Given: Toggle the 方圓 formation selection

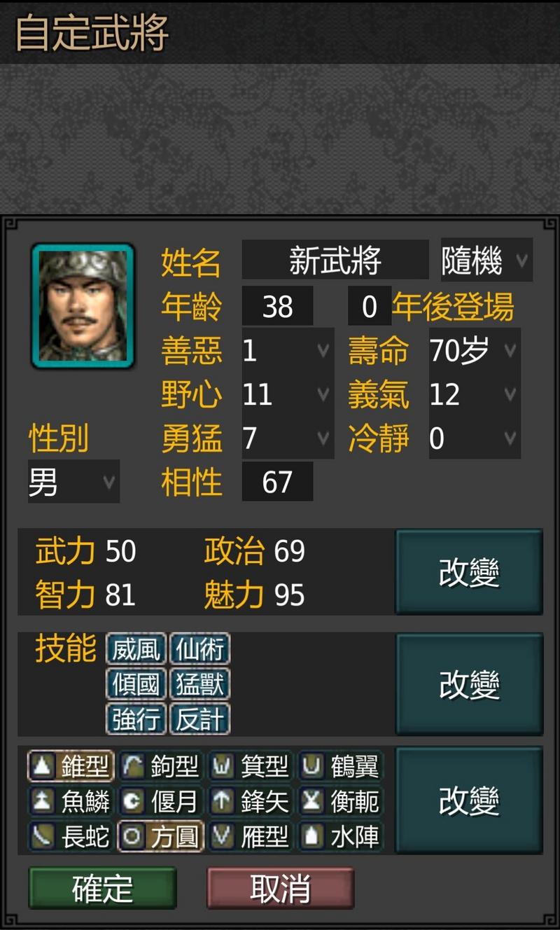Looking at the screenshot, I should (161, 836).
